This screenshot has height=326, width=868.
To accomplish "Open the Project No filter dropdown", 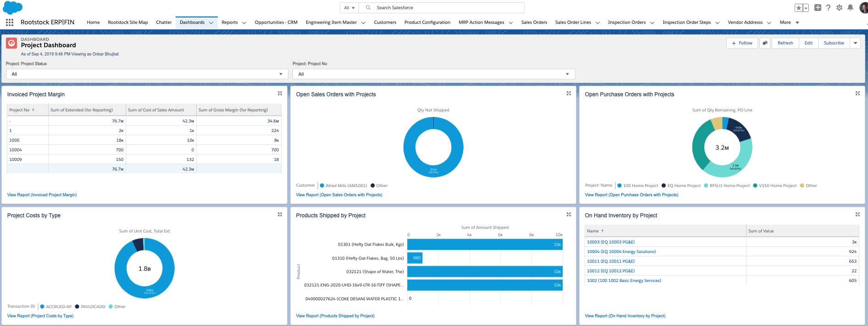I will pyautogui.click(x=434, y=74).
